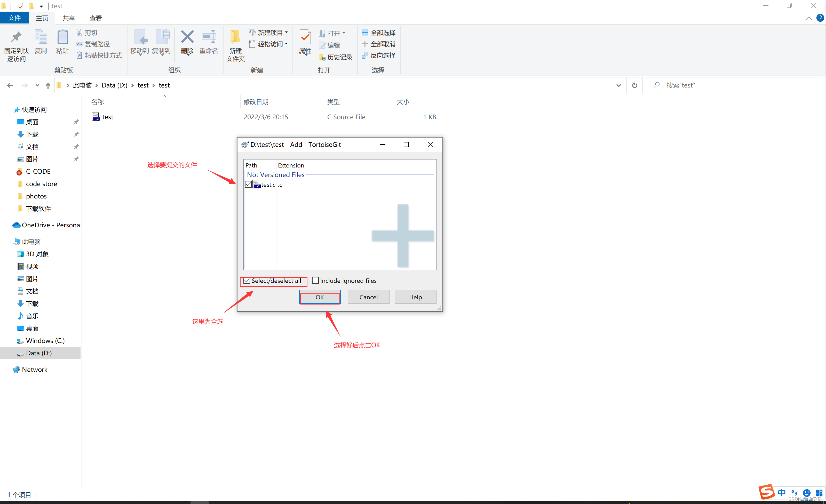The image size is (826, 504).
Task: Click Pin to Quick Access icon
Action: pyautogui.click(x=16, y=37)
